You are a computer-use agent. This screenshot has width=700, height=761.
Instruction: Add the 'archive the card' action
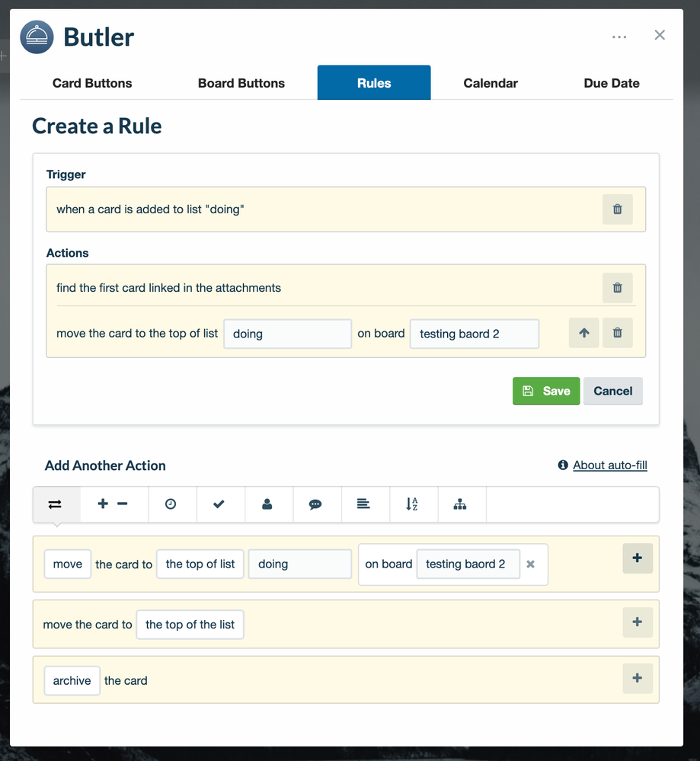(638, 679)
